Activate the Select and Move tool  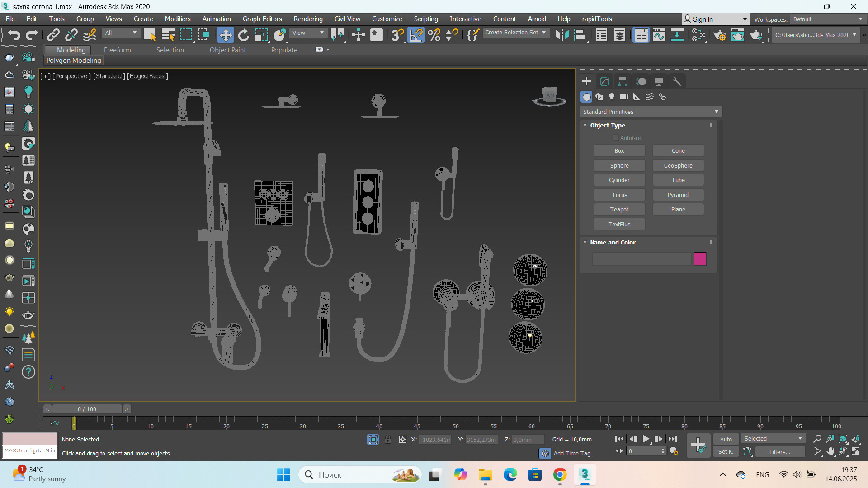pyautogui.click(x=225, y=35)
